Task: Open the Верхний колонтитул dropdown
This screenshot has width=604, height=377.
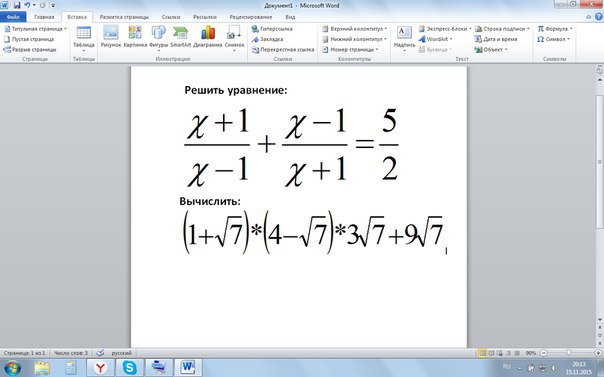Action: (x=354, y=29)
